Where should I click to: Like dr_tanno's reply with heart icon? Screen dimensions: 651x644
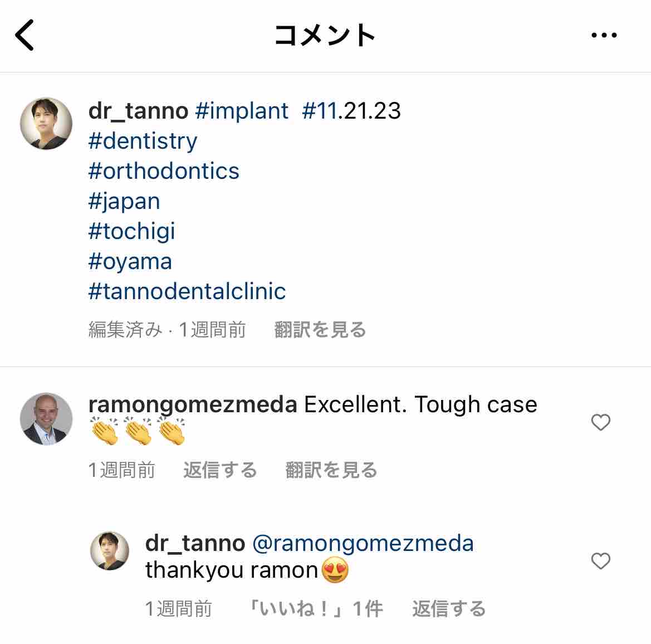coord(600,561)
